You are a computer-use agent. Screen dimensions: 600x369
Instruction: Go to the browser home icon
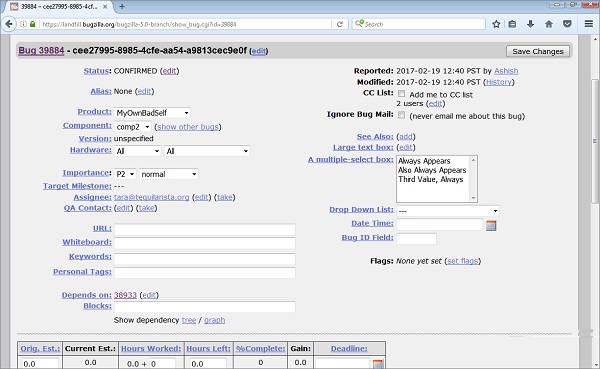point(549,24)
